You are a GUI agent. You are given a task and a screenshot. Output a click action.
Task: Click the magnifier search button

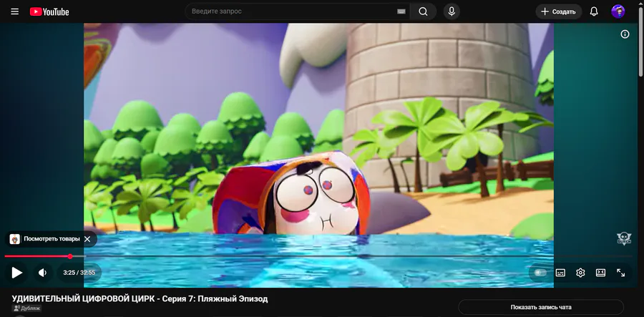(423, 11)
